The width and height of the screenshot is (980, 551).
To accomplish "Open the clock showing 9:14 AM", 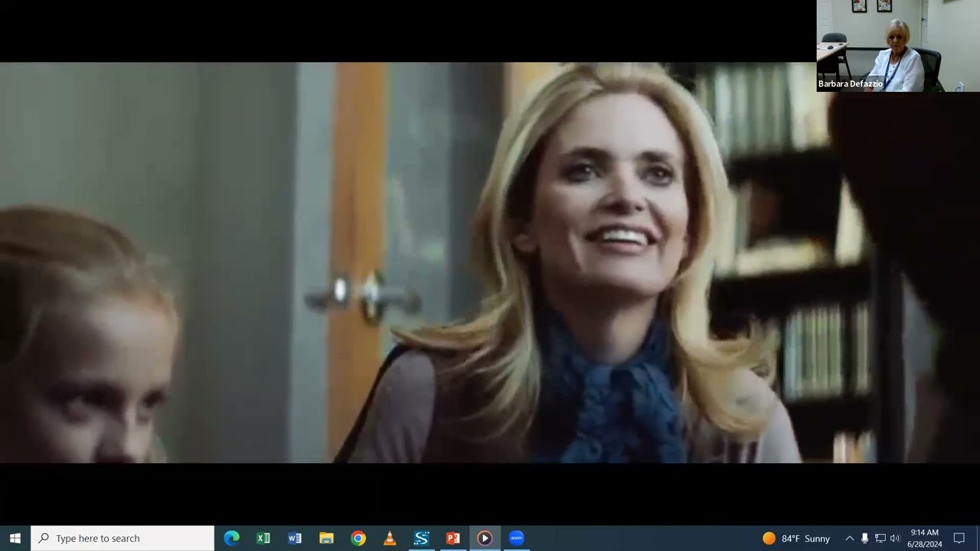I will pyautogui.click(x=925, y=538).
